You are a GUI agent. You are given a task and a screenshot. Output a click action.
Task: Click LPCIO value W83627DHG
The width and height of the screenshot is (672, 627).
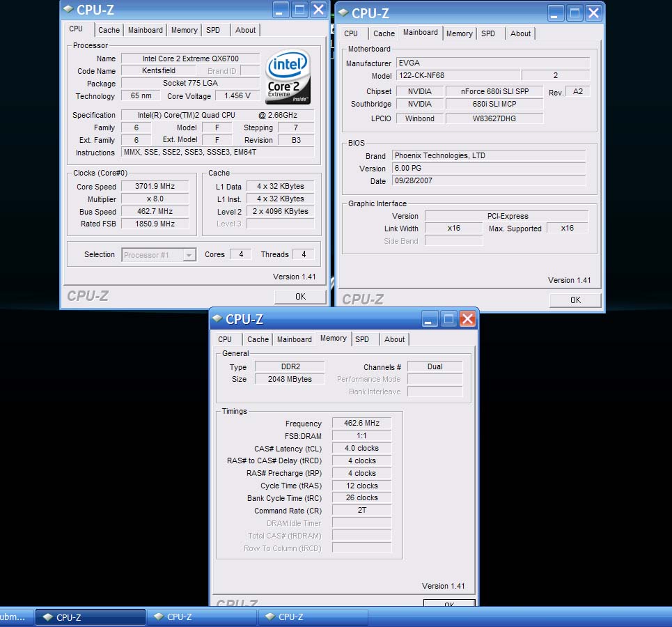pos(494,118)
